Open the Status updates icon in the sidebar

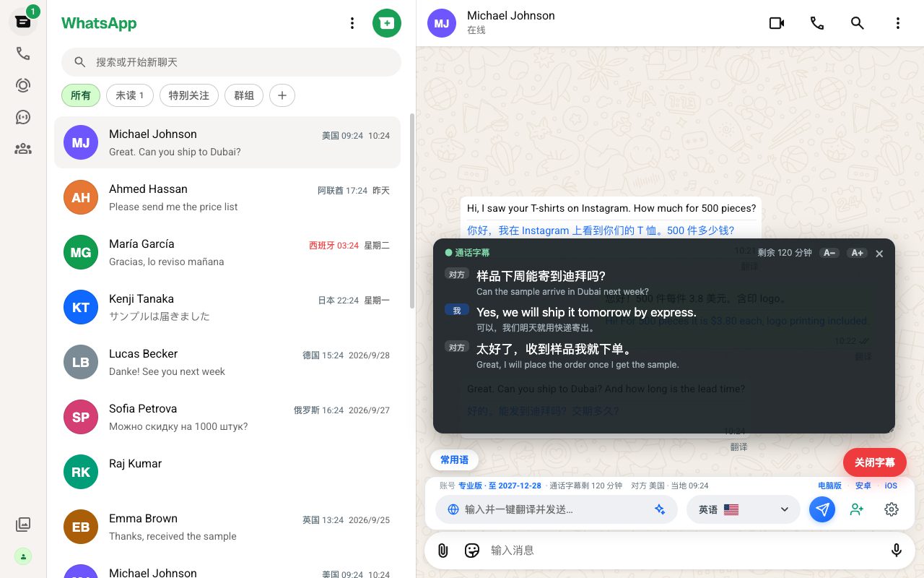tap(23, 85)
